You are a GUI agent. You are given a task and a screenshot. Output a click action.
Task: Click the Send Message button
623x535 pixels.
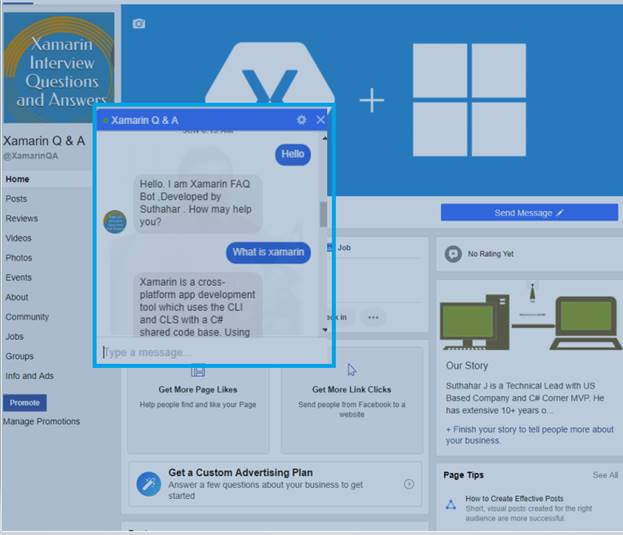(x=529, y=212)
